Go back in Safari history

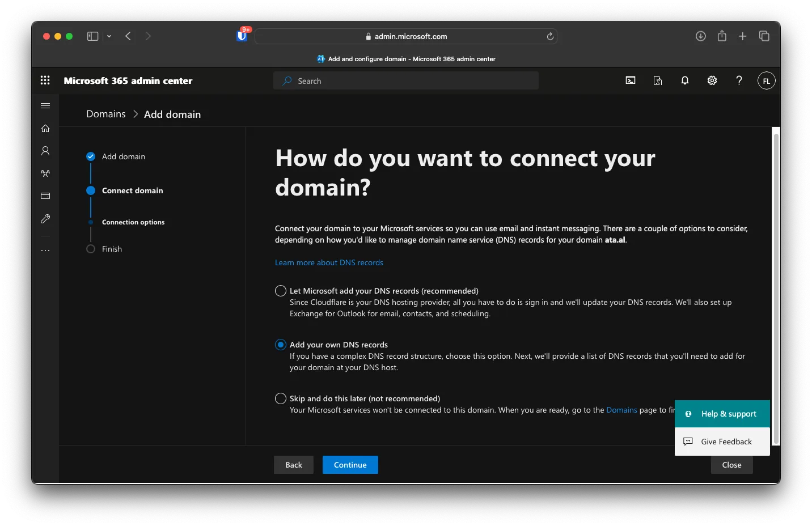[x=128, y=36]
